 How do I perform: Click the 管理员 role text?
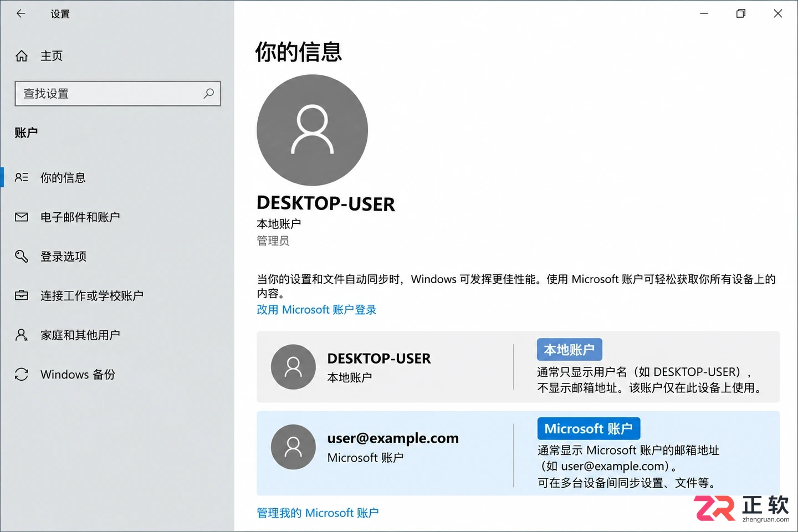click(273, 241)
